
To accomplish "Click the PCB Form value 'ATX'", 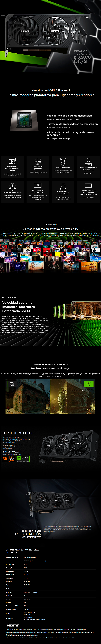I will point(25,596).
